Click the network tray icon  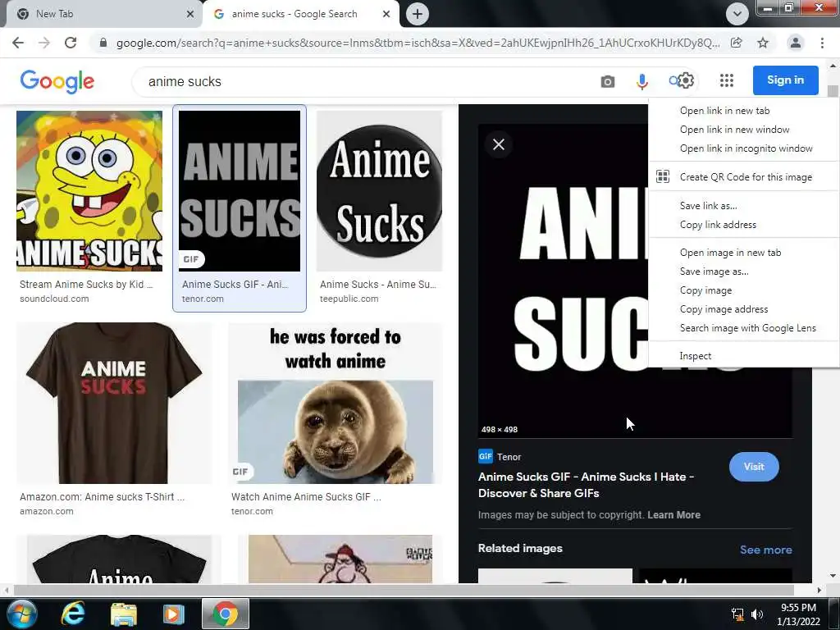[737, 614]
